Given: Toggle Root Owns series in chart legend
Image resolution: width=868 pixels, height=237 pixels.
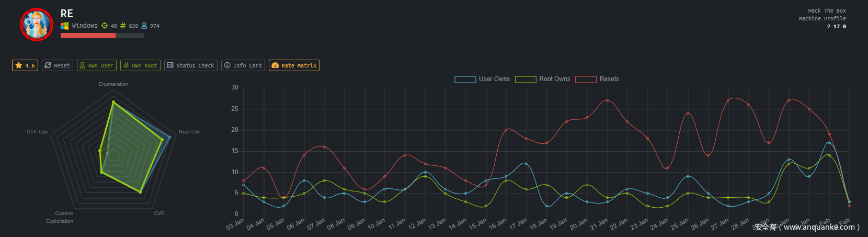Looking at the screenshot, I should (543, 79).
